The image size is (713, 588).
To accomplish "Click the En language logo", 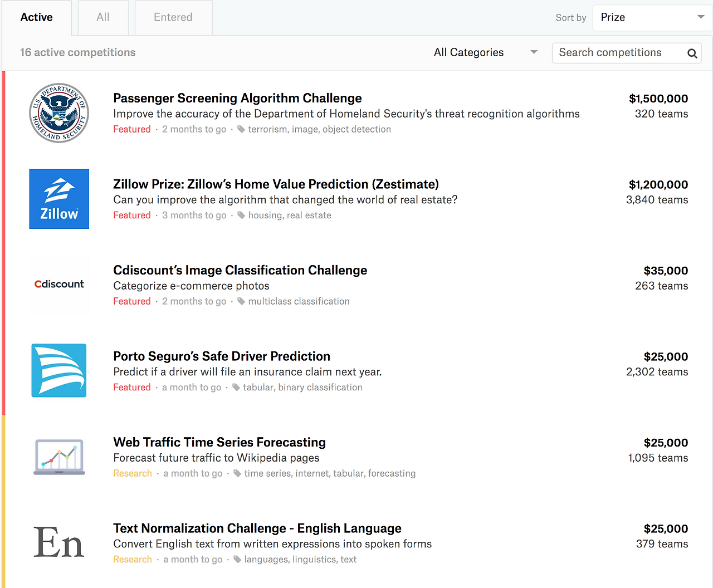I will (59, 543).
